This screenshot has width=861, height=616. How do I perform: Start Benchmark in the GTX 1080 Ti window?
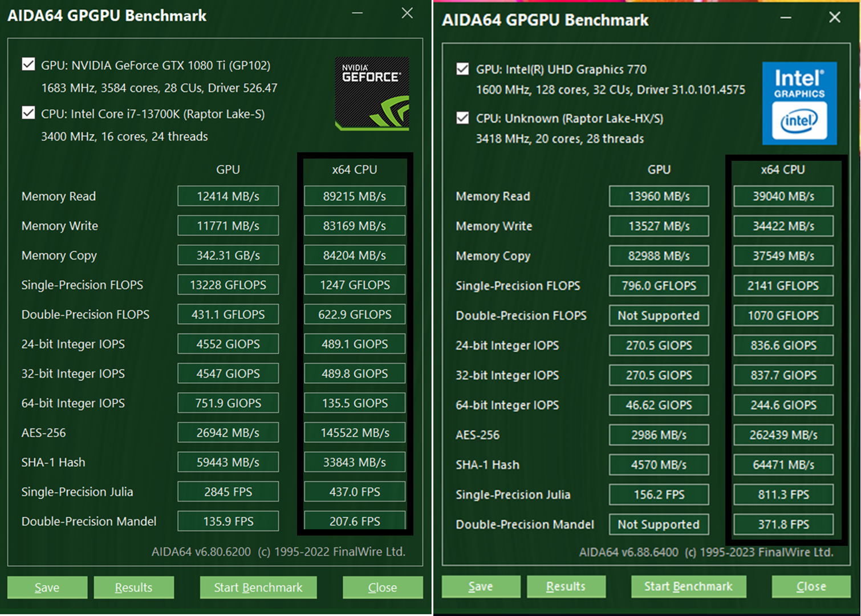[258, 587]
